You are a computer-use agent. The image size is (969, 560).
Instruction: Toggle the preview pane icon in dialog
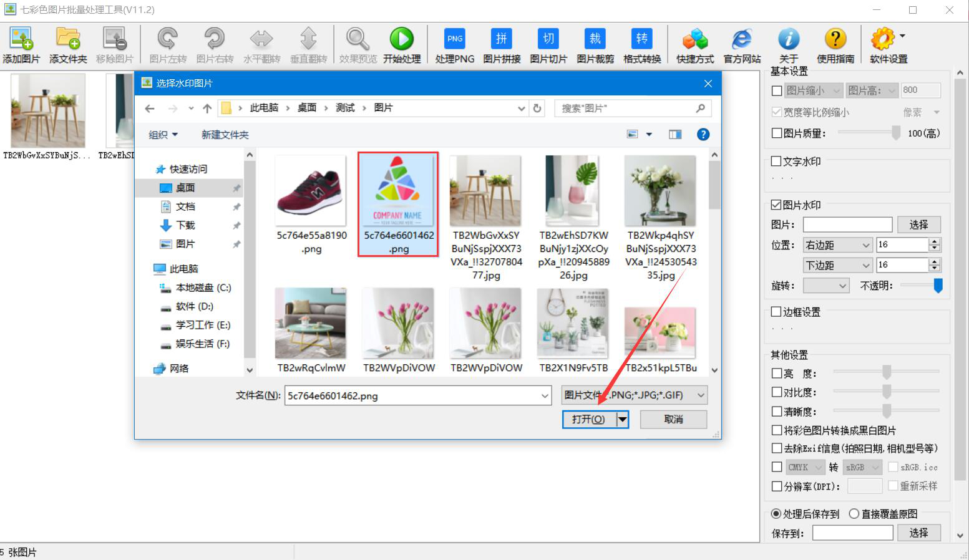675,135
